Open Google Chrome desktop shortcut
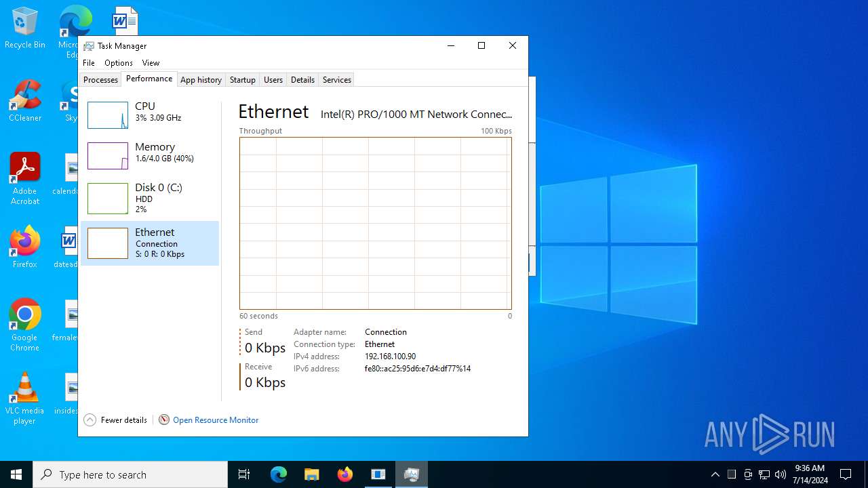Viewport: 868px width, 488px height. point(24,325)
